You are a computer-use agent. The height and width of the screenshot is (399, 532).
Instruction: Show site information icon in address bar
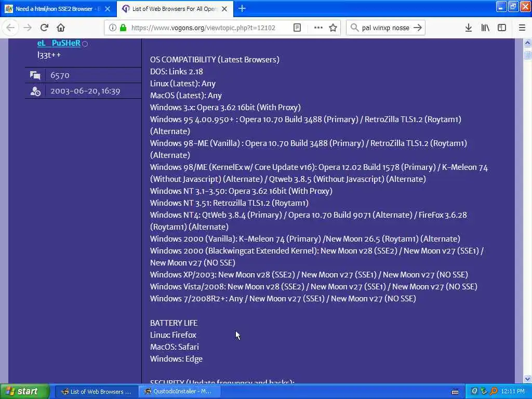(112, 28)
